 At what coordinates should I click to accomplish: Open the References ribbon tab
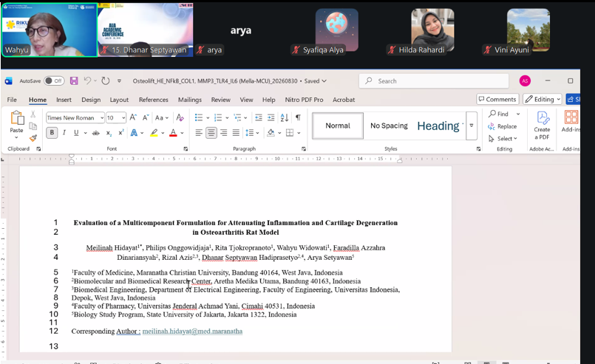coord(153,100)
